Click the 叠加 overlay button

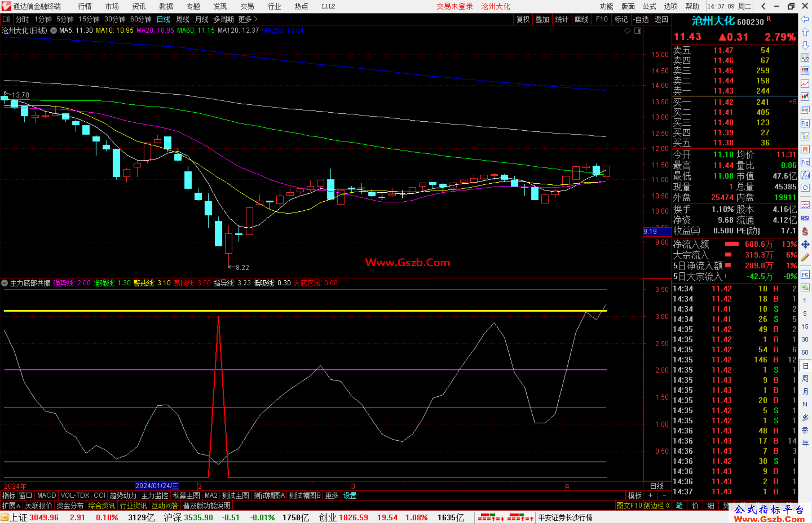[542, 19]
